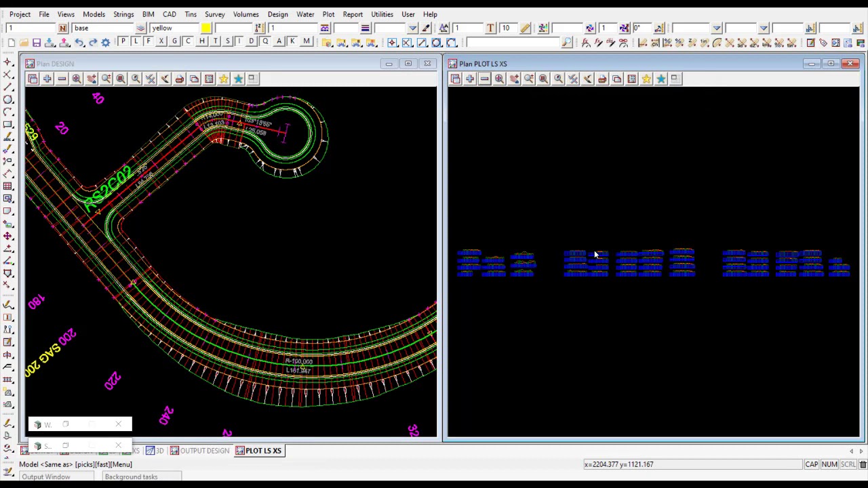Open the blue dropdown arrow before the brush icon

tap(412, 28)
